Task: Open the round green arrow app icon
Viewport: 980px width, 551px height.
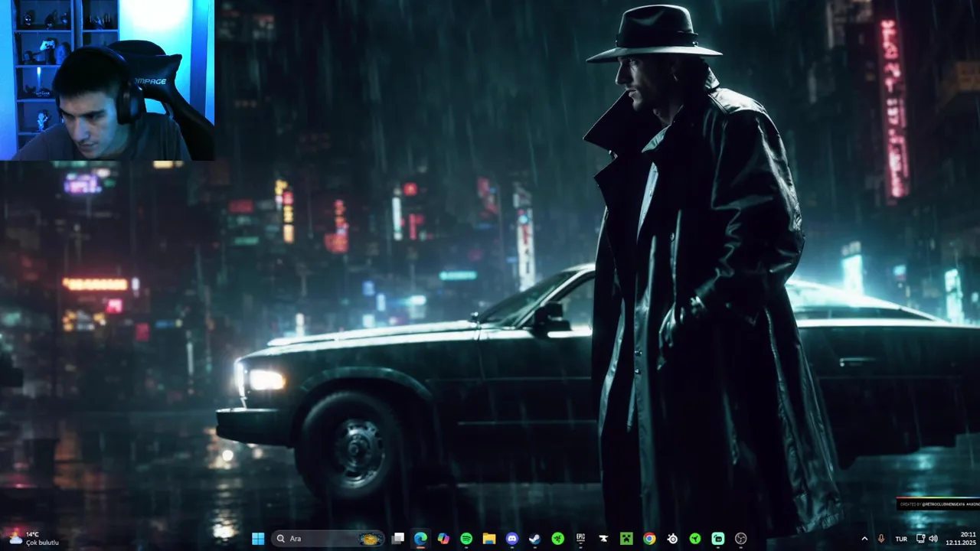Action: pyautogui.click(x=695, y=539)
